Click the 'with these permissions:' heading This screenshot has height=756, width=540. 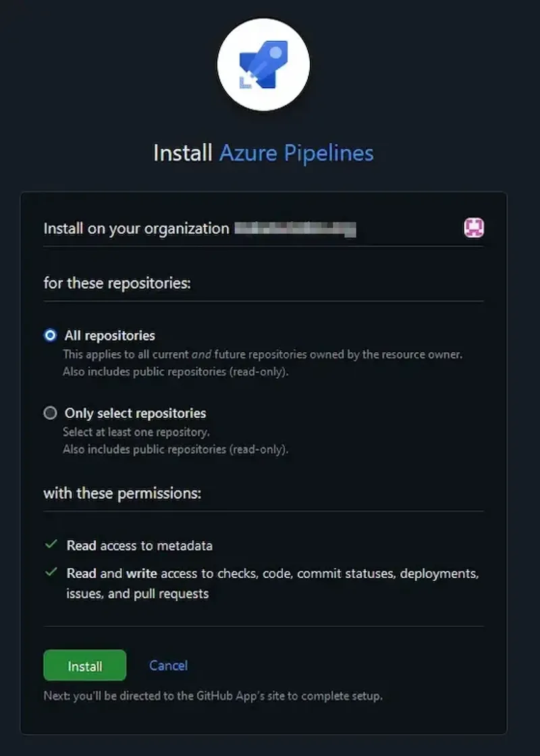122,493
